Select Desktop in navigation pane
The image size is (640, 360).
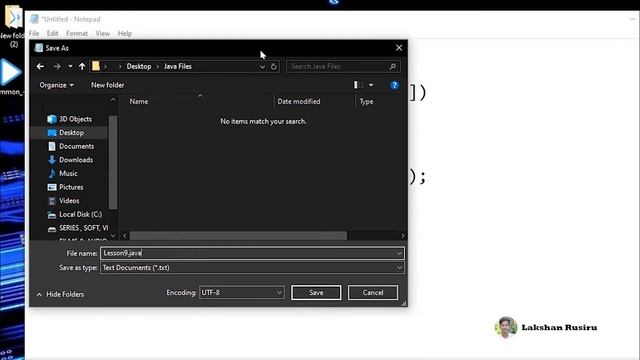click(x=71, y=133)
